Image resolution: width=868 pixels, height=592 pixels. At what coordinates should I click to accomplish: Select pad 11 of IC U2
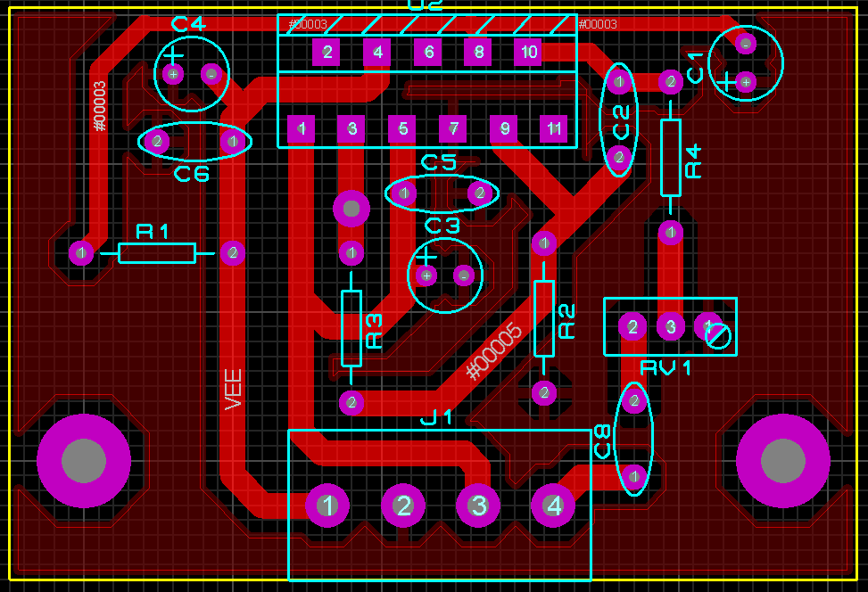click(x=554, y=129)
